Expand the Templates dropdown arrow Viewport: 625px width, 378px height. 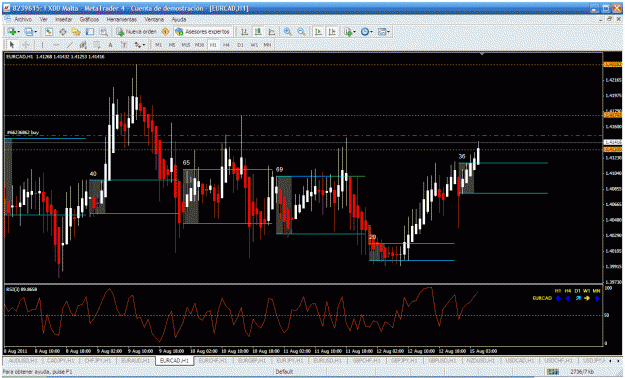[388, 32]
